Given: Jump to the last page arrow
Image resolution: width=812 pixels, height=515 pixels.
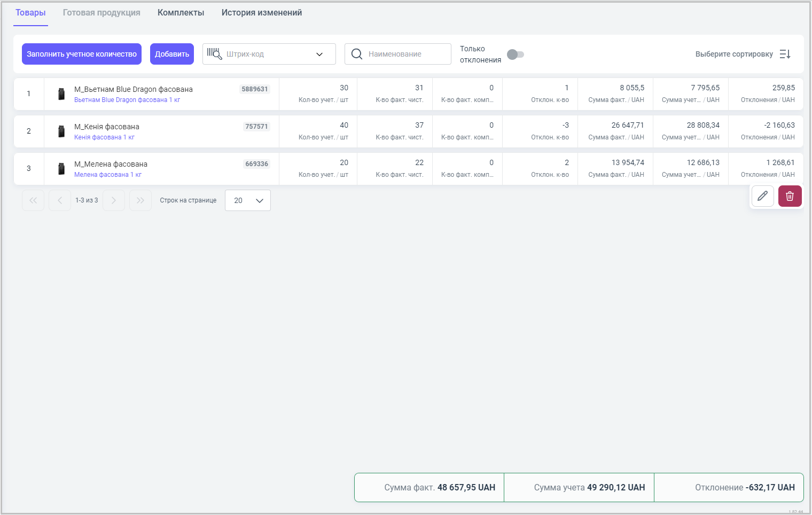Looking at the screenshot, I should 140,200.
